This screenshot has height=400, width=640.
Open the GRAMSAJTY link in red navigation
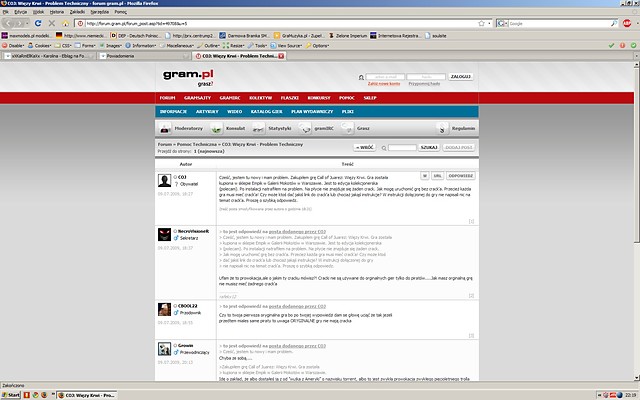coord(197,98)
